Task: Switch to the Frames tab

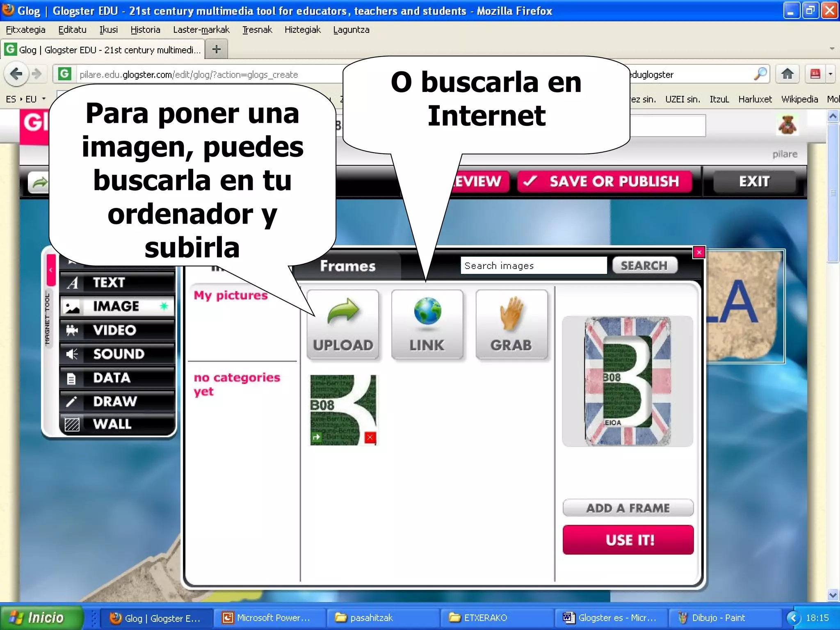Action: (348, 266)
